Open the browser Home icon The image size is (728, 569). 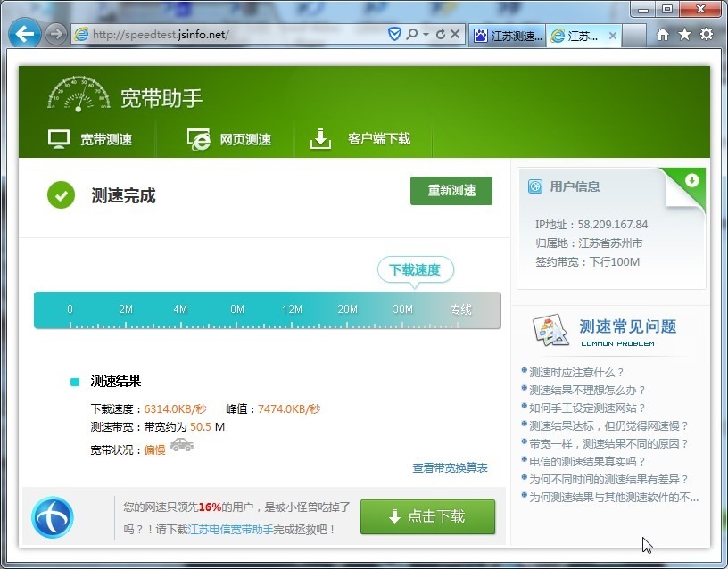point(663,35)
